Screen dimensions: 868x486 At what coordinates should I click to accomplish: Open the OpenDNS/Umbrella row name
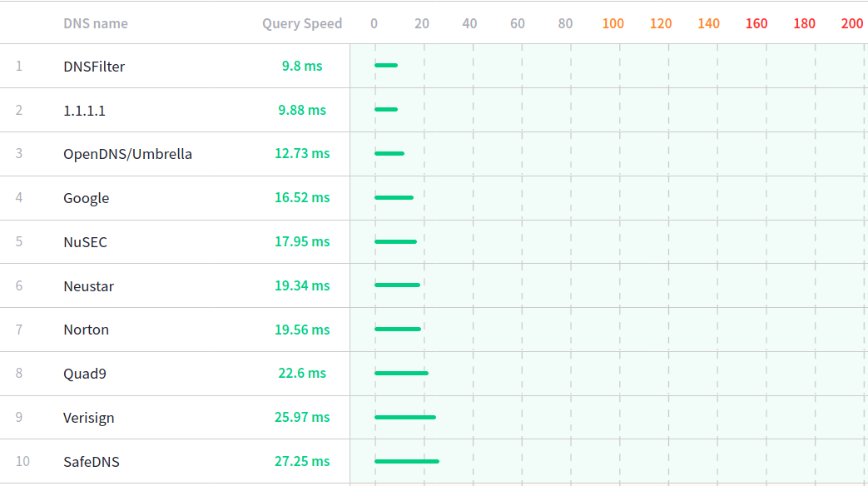[x=127, y=154]
